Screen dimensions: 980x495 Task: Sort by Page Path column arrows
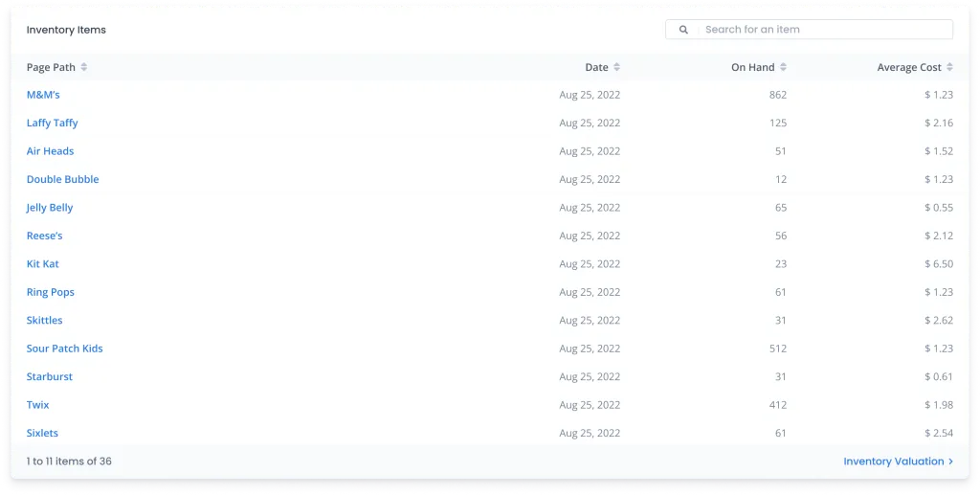(84, 67)
